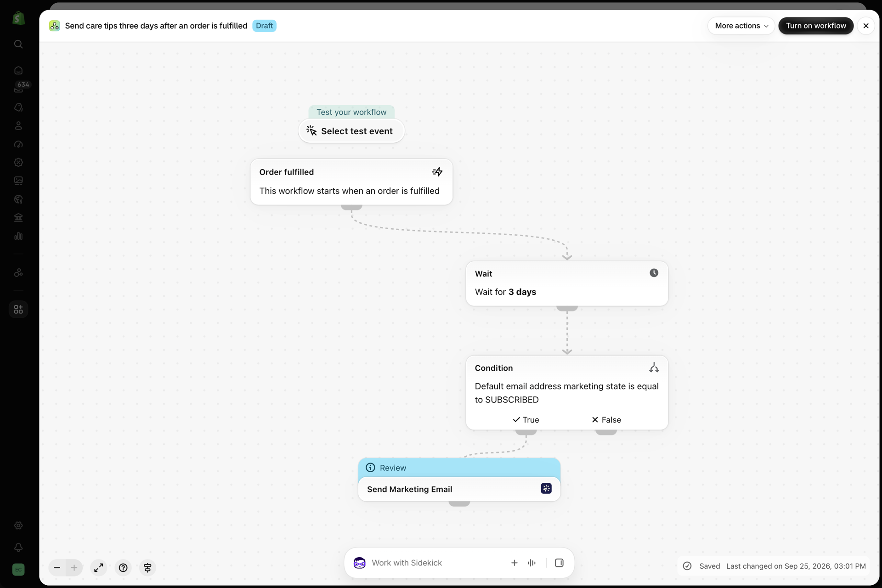Click the trigger lightning icon on Order fulfilled
The image size is (882, 588).
437,172
